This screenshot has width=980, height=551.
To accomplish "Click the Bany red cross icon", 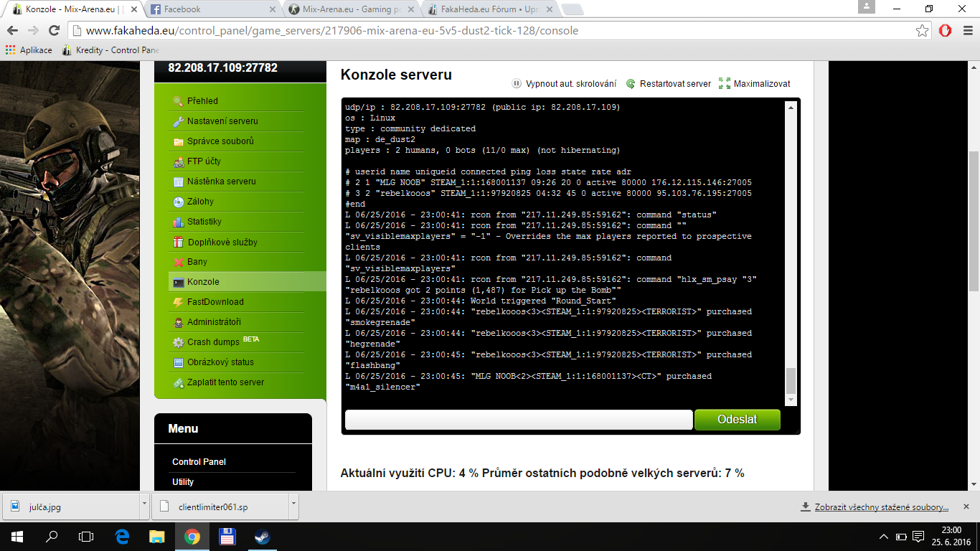I will 179,262.
